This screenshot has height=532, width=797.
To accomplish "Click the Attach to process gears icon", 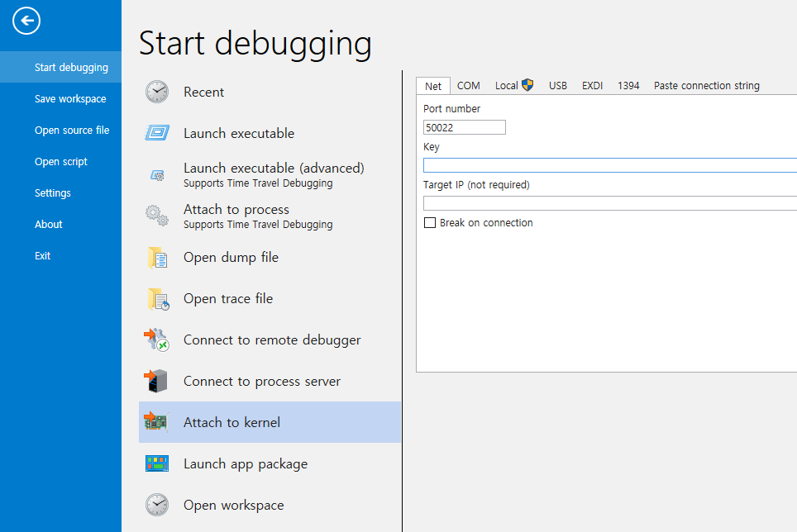I will (x=157, y=216).
